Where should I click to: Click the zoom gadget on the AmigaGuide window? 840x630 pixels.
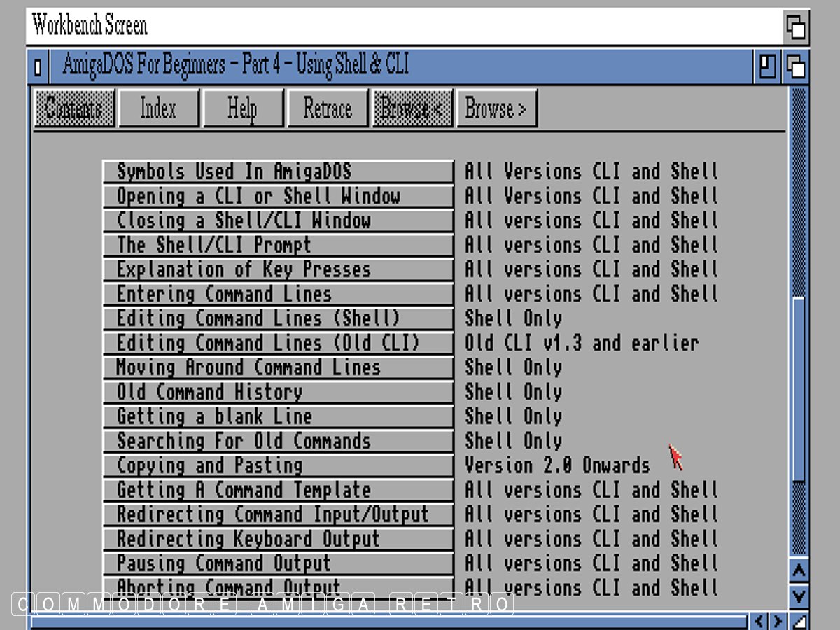pos(768,67)
